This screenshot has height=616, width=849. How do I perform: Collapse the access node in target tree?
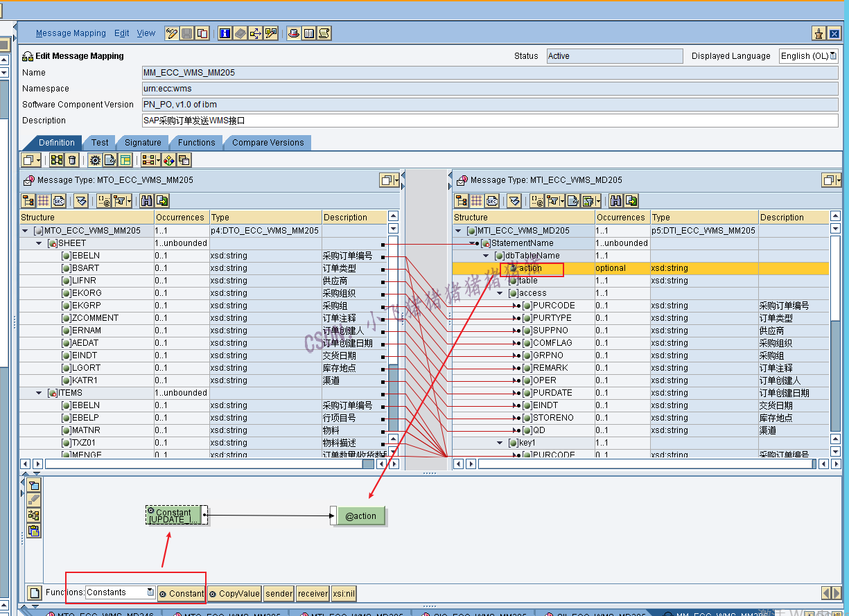coord(500,293)
